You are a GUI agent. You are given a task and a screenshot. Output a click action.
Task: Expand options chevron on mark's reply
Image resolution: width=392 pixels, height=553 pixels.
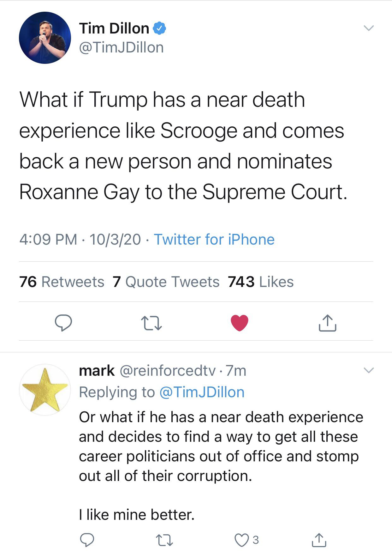coord(368,370)
